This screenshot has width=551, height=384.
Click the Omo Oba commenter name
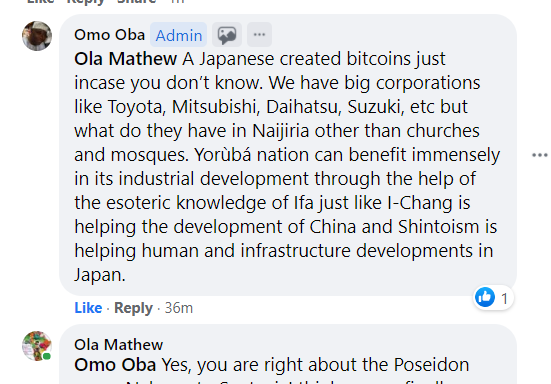tap(110, 35)
